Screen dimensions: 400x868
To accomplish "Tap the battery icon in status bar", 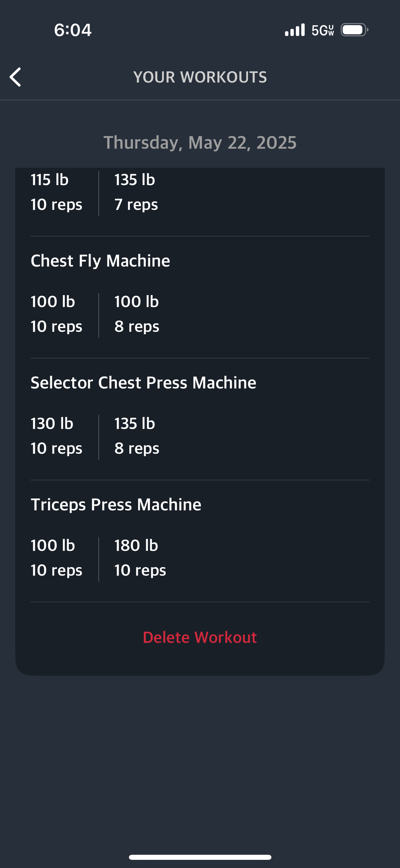I will tap(354, 30).
